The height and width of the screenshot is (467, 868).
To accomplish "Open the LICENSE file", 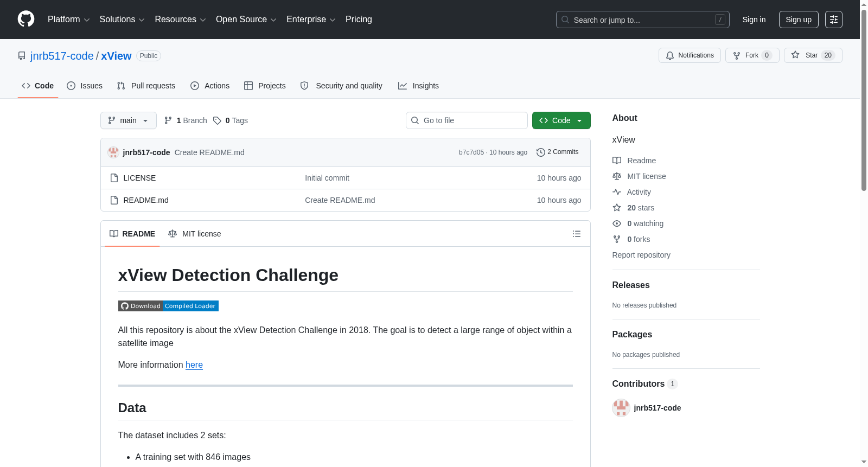I will 139,178.
